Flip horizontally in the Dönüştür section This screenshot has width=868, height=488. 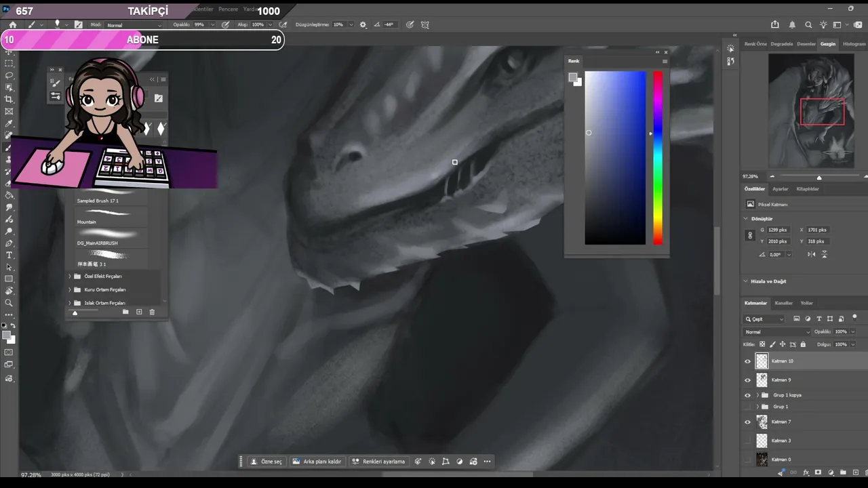[x=812, y=254]
